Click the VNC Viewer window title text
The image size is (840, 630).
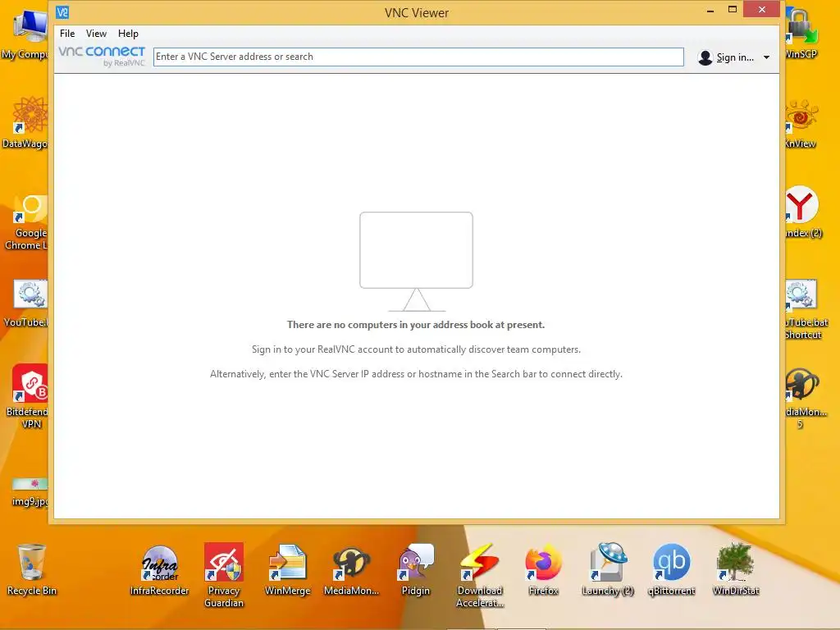click(416, 13)
